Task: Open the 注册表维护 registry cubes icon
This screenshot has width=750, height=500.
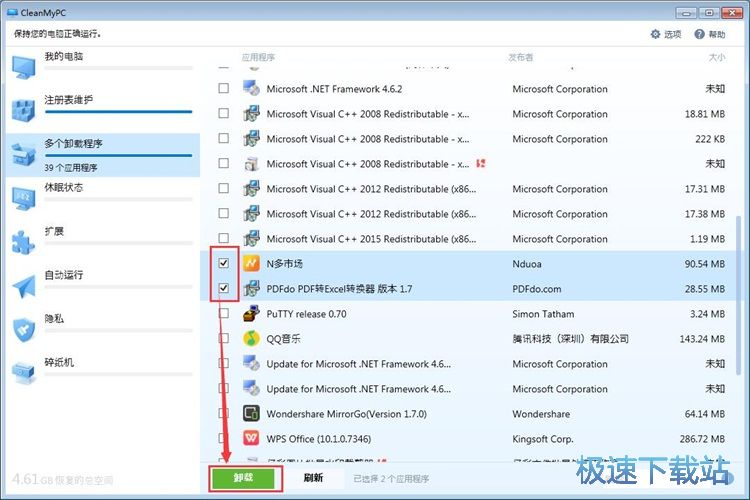Action: [23, 111]
